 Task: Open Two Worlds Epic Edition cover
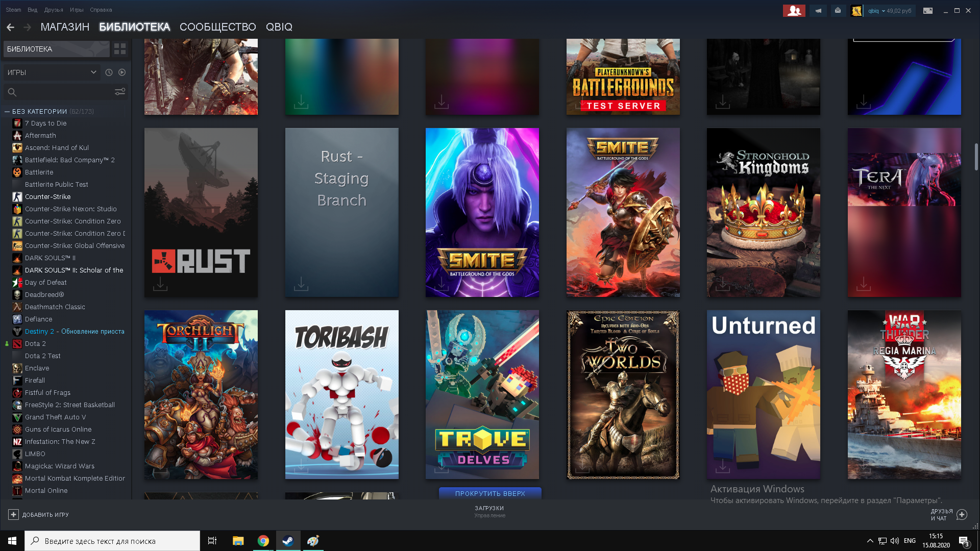[623, 395]
